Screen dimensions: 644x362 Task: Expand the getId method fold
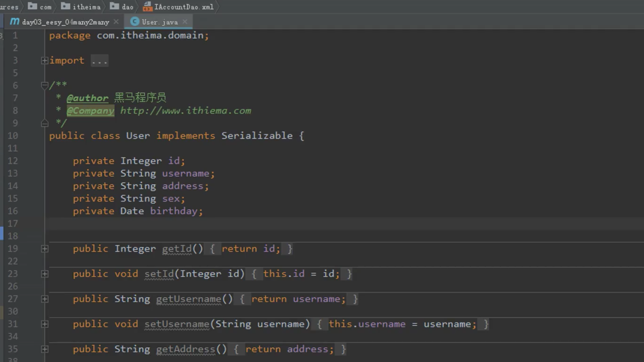tap(45, 249)
